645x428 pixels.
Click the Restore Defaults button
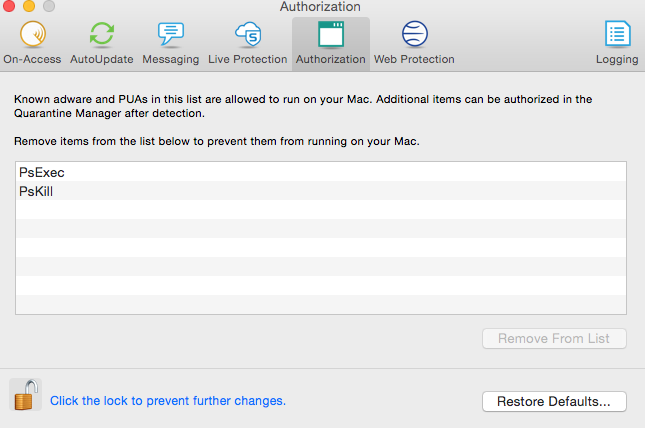pos(554,401)
